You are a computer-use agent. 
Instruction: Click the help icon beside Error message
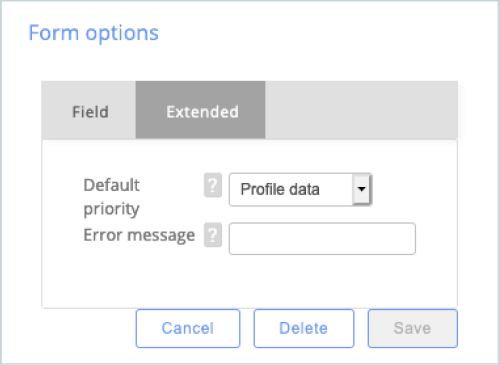[x=213, y=235]
